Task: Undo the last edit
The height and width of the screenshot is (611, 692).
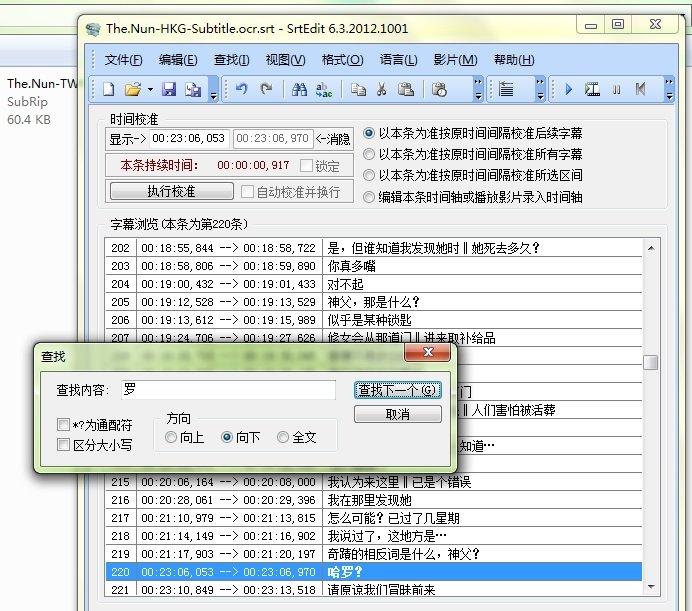Action: click(x=242, y=90)
